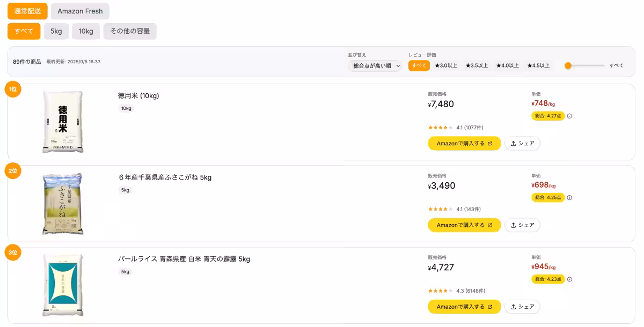This screenshot has height=327, width=644.
Task: Filter by 10kg capacity
Action: [86, 31]
